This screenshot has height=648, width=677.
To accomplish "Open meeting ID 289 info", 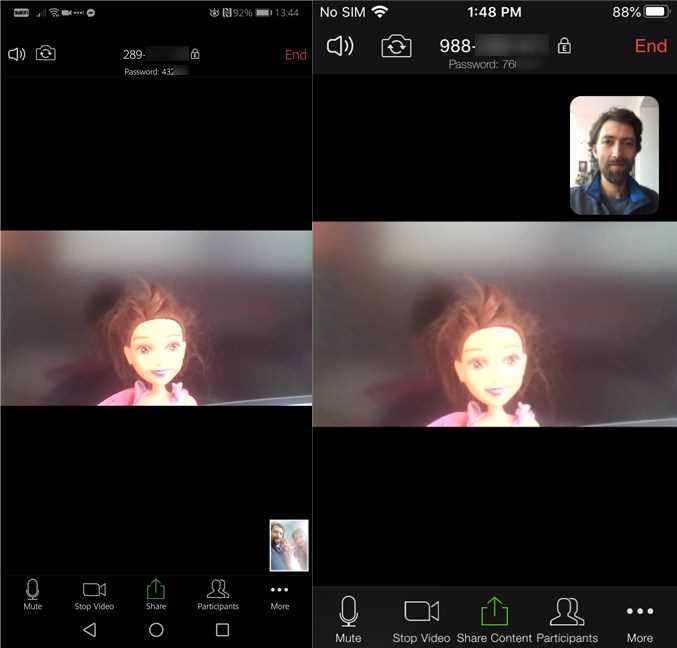I will pos(155,54).
